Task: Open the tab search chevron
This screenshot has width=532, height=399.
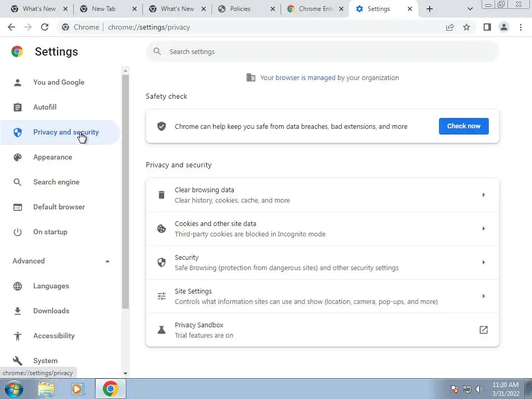Action: pos(470,9)
